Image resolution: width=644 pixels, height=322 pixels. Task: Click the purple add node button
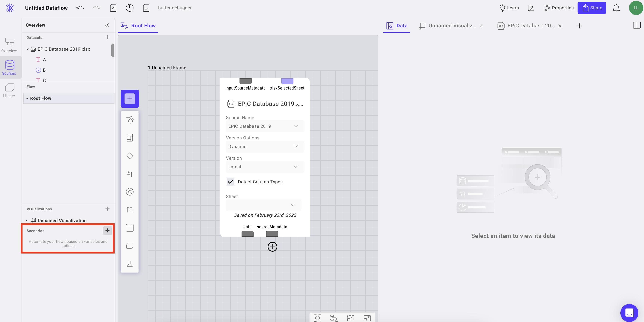(130, 99)
